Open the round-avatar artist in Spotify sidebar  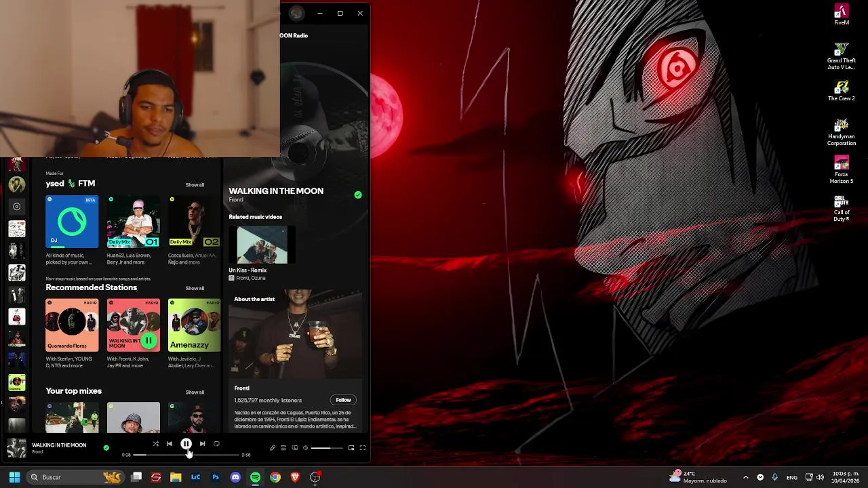click(x=17, y=184)
